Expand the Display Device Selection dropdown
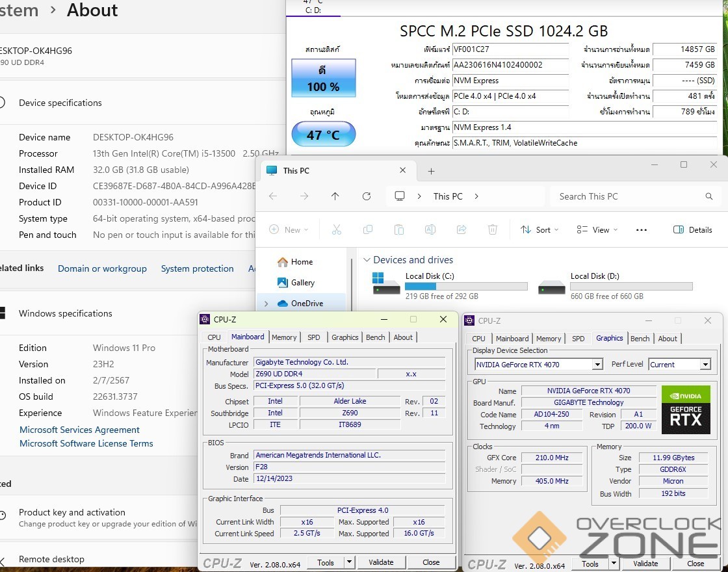Screen dimensions: 728x572 point(597,365)
